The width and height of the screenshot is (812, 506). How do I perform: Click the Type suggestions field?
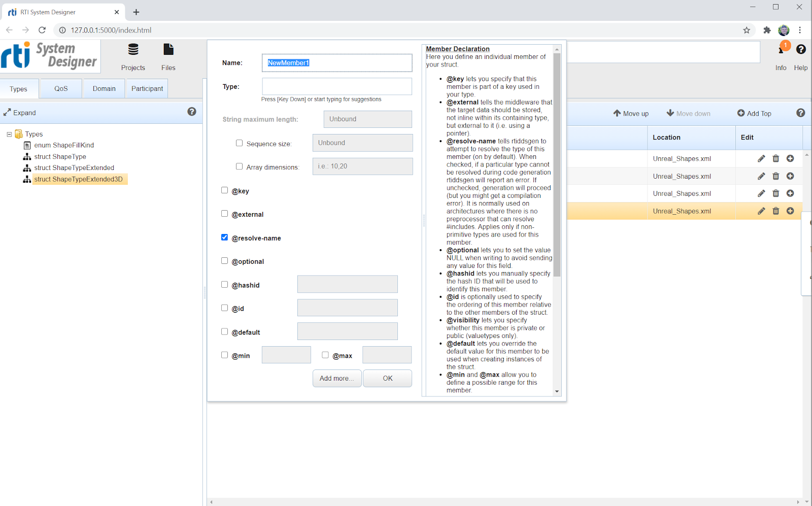(x=337, y=86)
